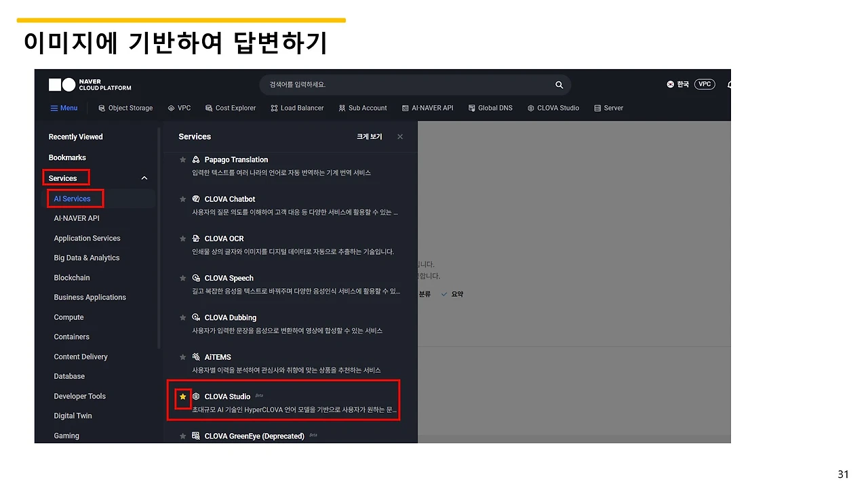Open the hamburger Menu dropdown
Screen dimensions: 868x488
point(64,108)
